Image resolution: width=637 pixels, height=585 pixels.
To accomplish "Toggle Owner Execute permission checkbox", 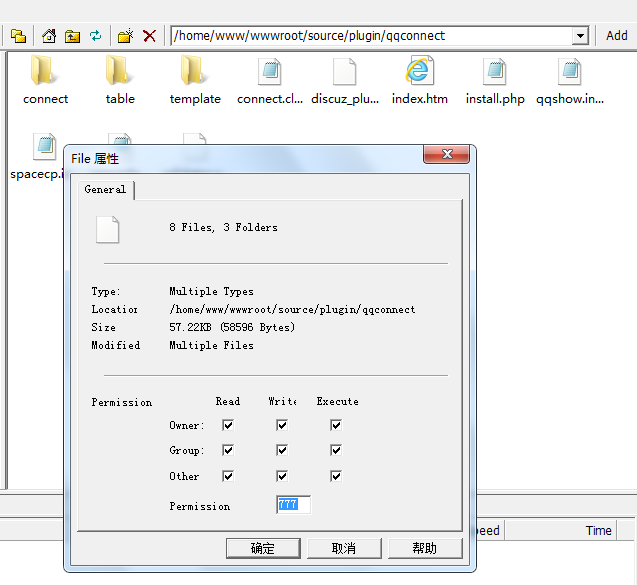I will coord(336,425).
